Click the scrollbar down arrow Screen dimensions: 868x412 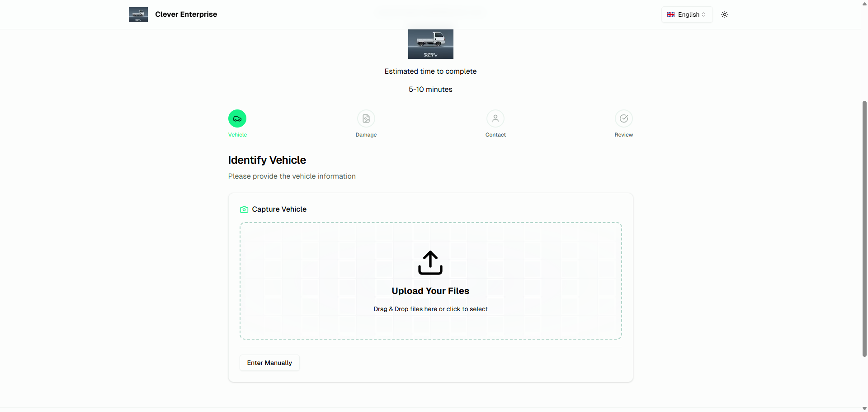(x=864, y=408)
